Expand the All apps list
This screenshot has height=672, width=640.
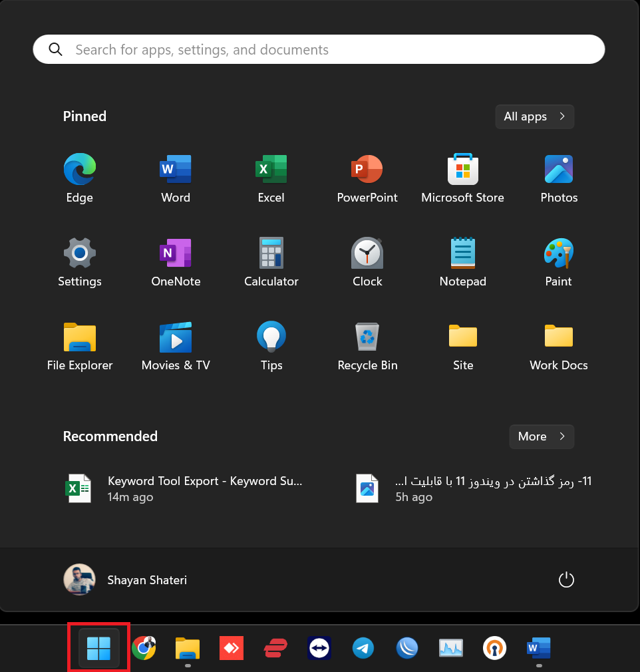point(534,116)
